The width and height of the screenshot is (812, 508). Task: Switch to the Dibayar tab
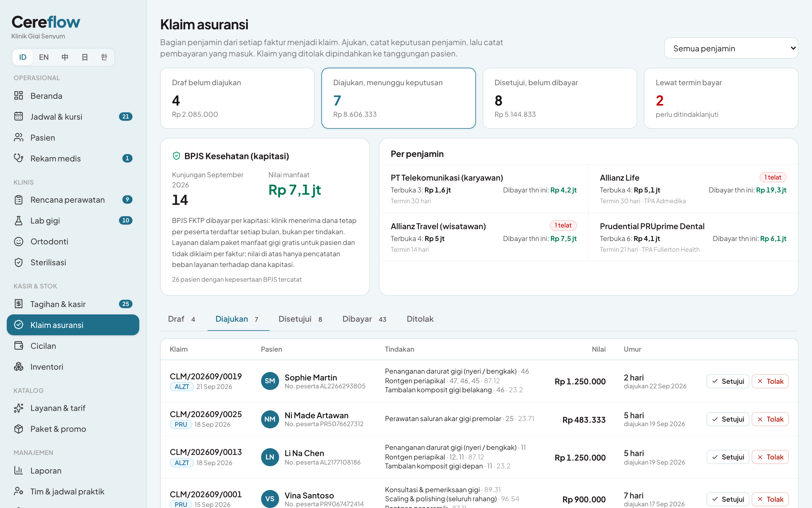click(x=364, y=319)
